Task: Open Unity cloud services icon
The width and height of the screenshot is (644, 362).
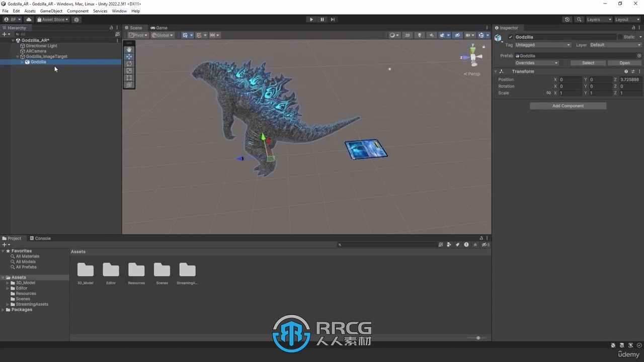Action: pos(29,20)
